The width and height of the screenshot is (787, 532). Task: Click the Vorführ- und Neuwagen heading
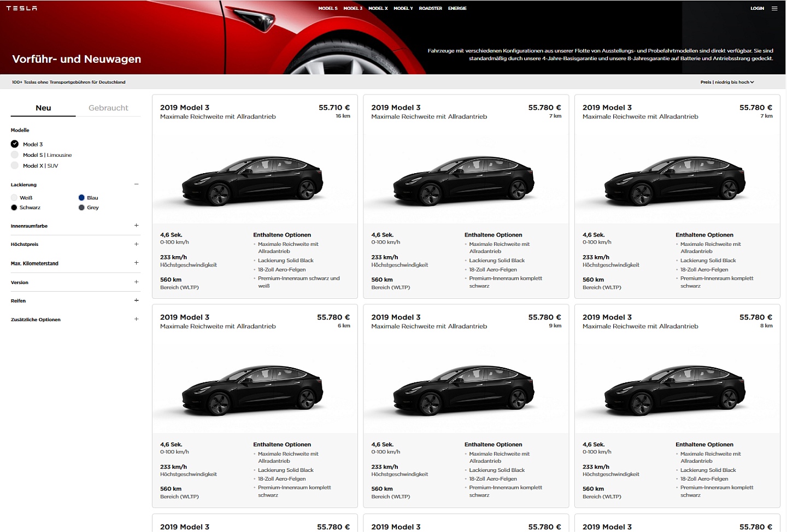pos(77,59)
